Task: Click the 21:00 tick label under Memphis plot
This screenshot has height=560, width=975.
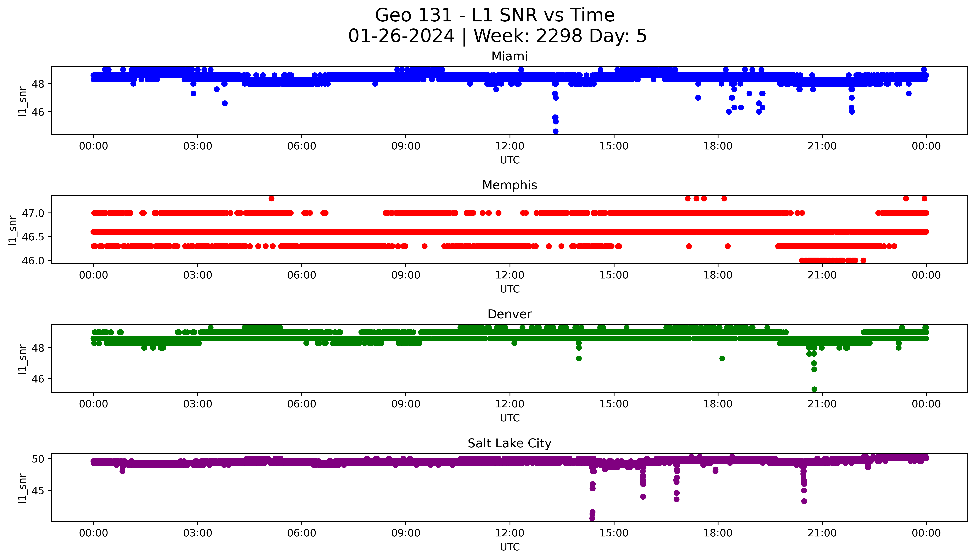Action: [822, 275]
